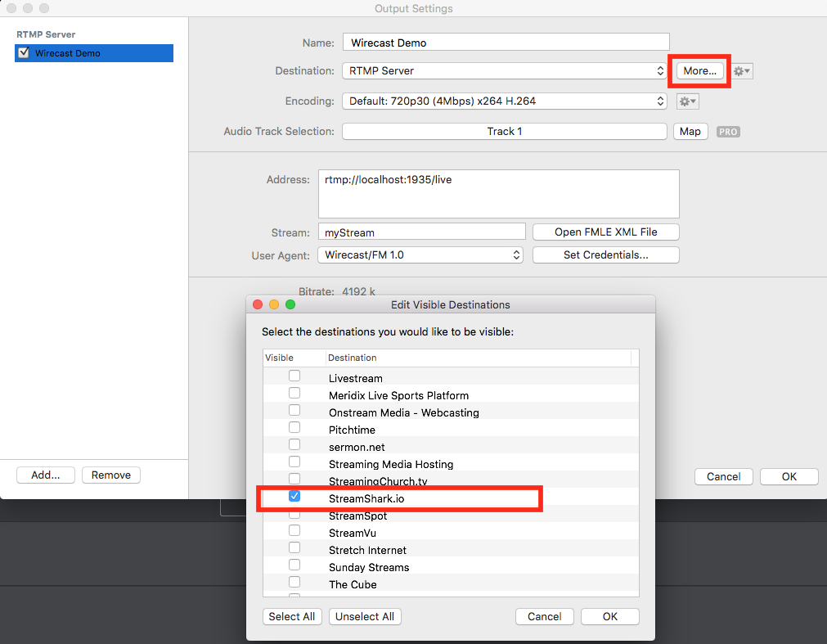Click the Map audio track button
The image size is (827, 644).
(690, 131)
